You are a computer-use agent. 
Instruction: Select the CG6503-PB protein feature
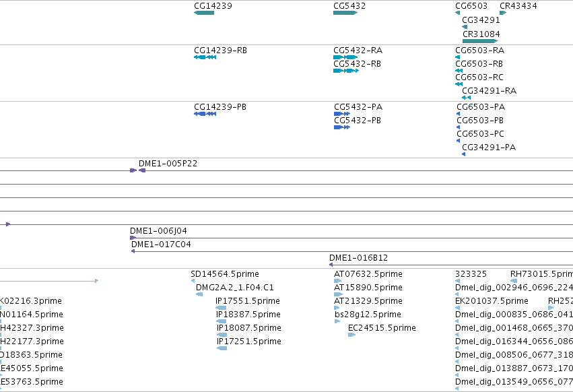coord(459,127)
